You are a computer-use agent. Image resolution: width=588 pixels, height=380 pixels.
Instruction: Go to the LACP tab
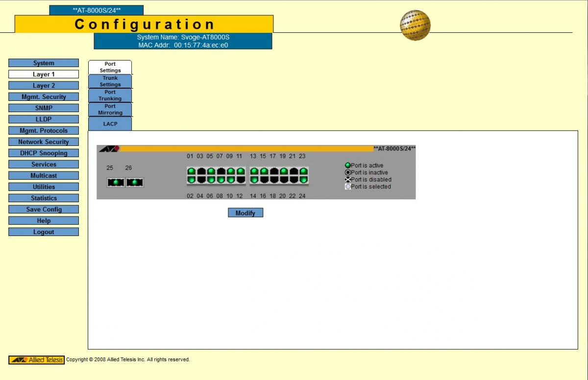coord(110,124)
